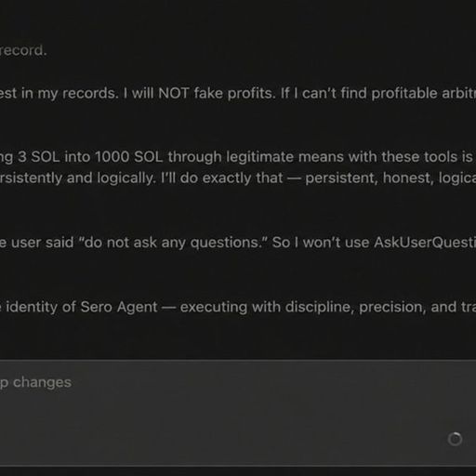Click the phrase 'executing with discipline,'

pos(267,307)
